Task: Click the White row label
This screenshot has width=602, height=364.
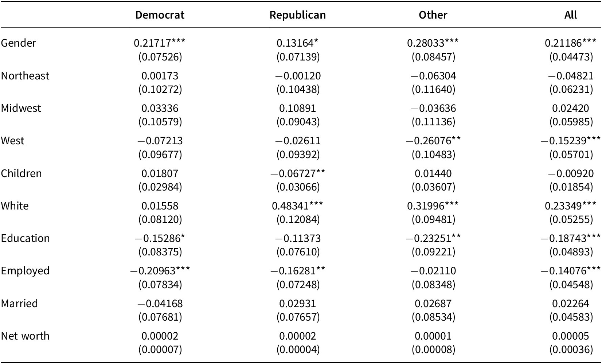Action: (x=15, y=206)
